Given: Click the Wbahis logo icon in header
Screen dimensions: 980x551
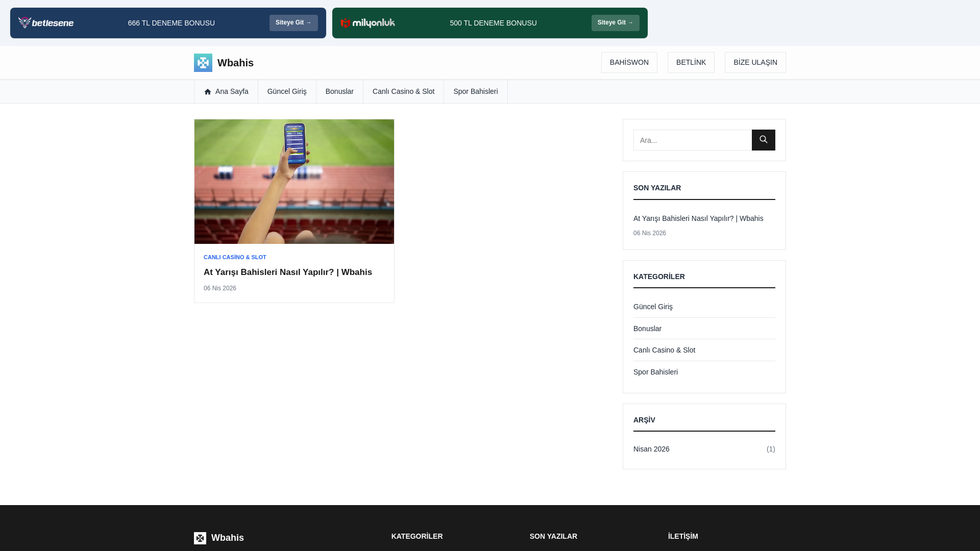Looking at the screenshot, I should click(x=203, y=63).
